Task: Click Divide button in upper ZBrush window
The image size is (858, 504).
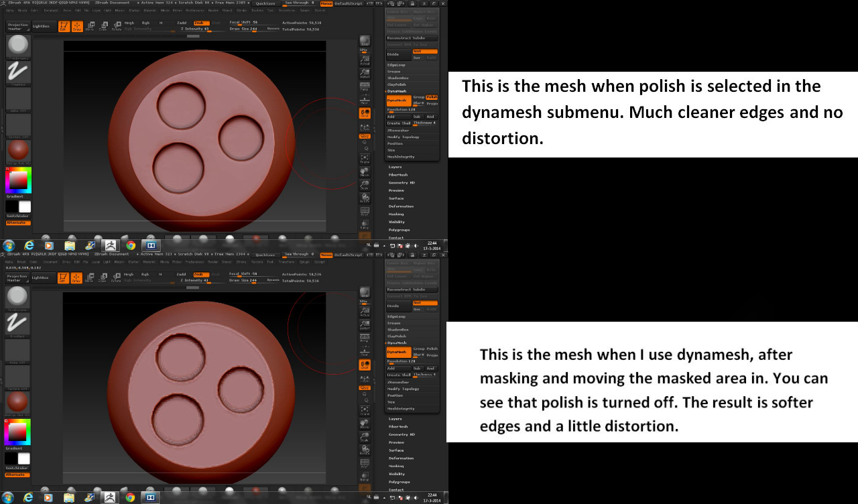Action: (x=398, y=54)
